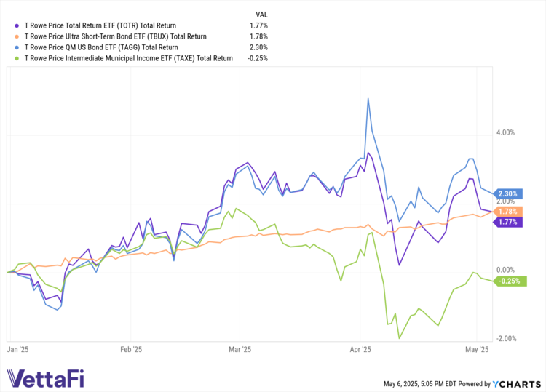Screen dimensions: 546x392
Task: Select Intermediate Municipal Income ETF legend label
Action: point(128,57)
